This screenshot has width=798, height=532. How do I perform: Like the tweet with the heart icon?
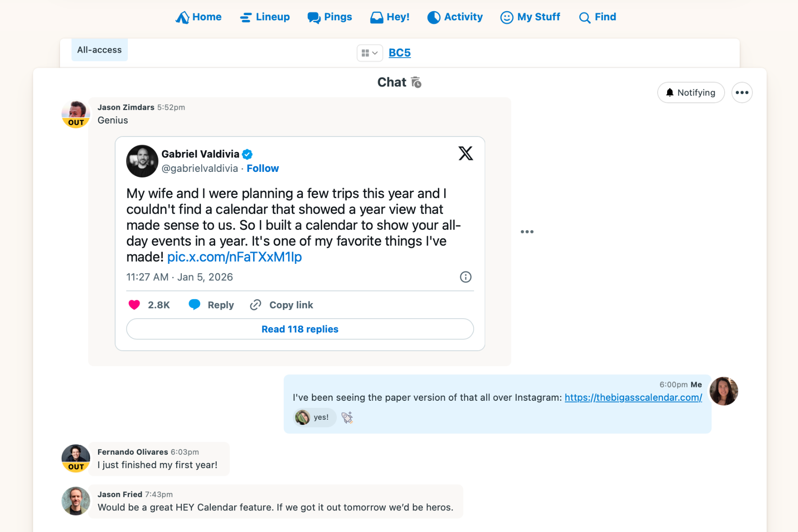[x=134, y=305]
